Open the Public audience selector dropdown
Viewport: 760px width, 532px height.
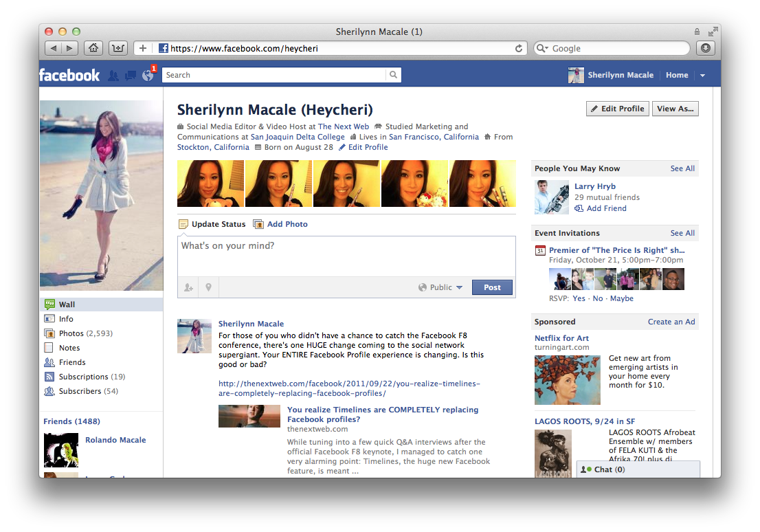pos(440,287)
